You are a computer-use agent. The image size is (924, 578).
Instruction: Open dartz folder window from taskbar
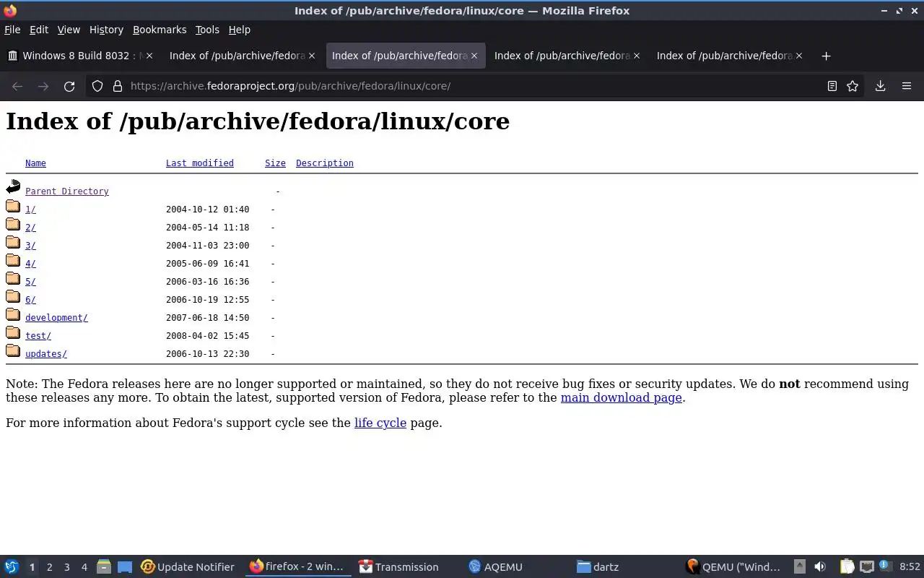(x=598, y=567)
